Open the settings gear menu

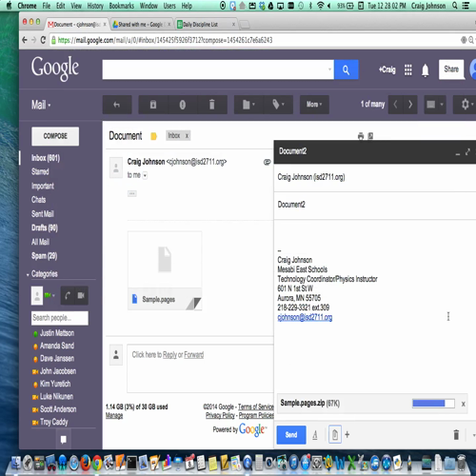[x=466, y=105]
